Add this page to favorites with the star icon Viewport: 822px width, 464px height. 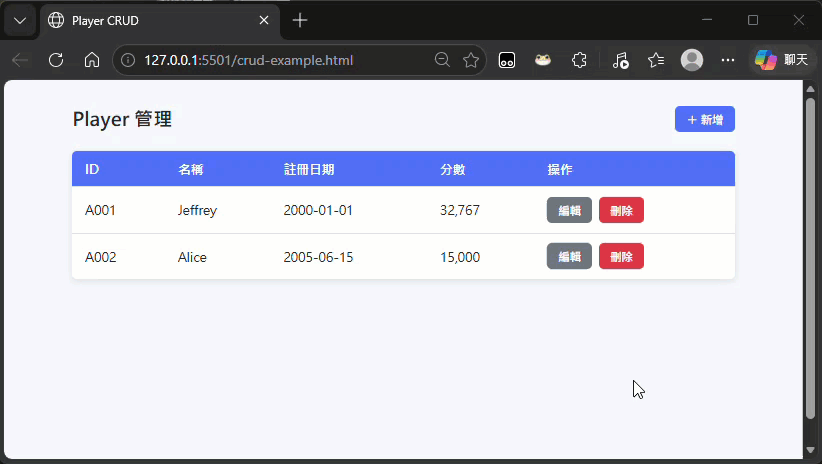(x=471, y=60)
